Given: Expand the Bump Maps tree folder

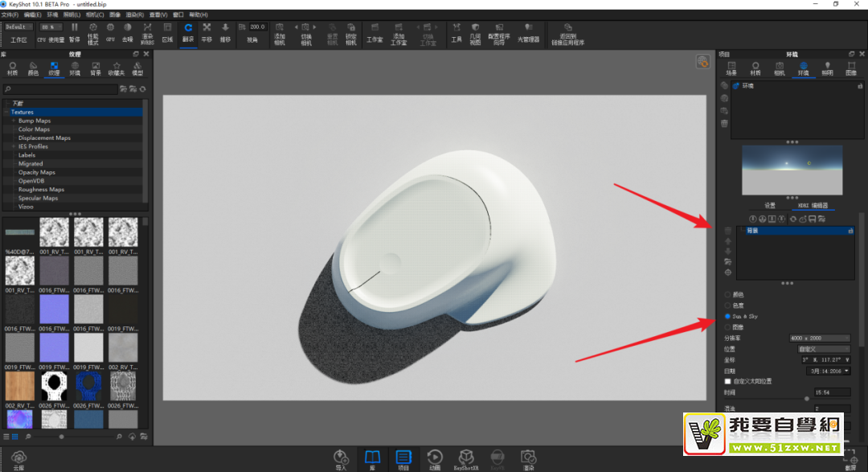Looking at the screenshot, I should 14,121.
